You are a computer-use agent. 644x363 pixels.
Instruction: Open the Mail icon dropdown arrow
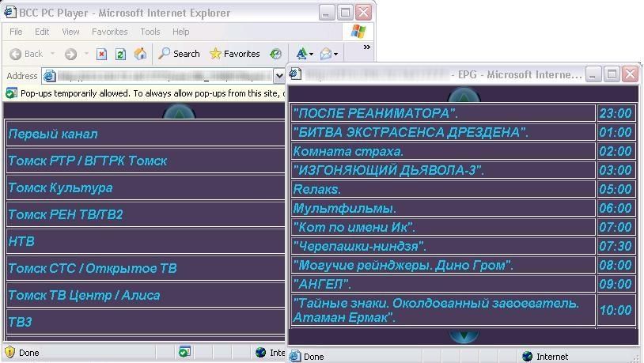coord(336,55)
